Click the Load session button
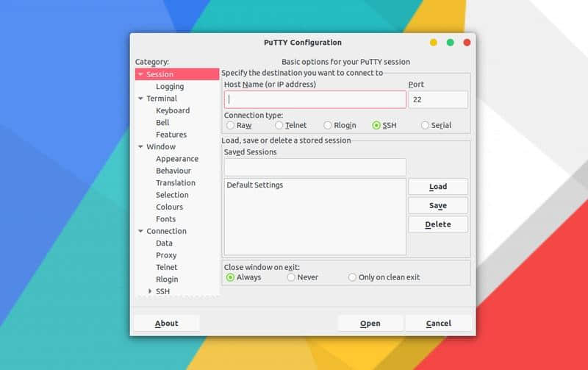 pyautogui.click(x=438, y=187)
